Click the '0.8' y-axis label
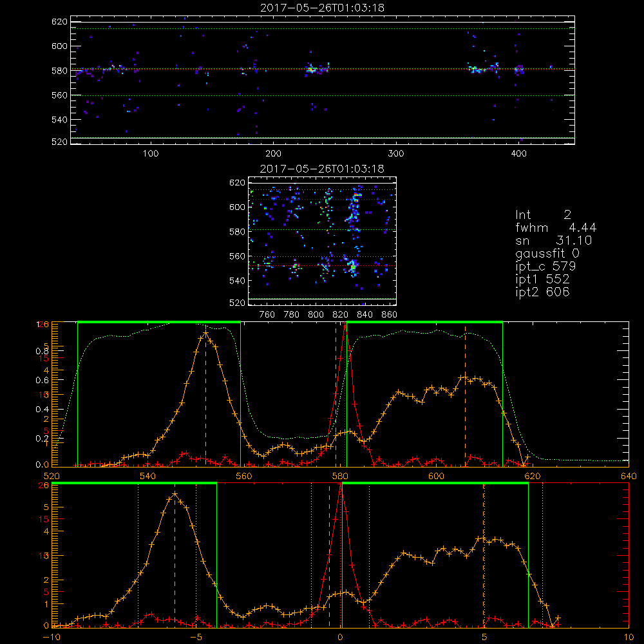Image resolution: width=644 pixels, height=644 pixels. tap(42, 351)
